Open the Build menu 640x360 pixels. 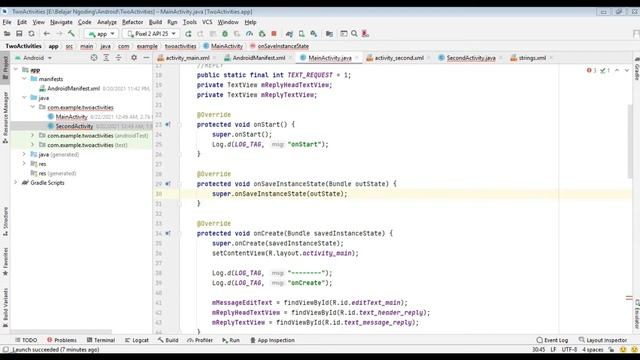[x=155, y=22]
